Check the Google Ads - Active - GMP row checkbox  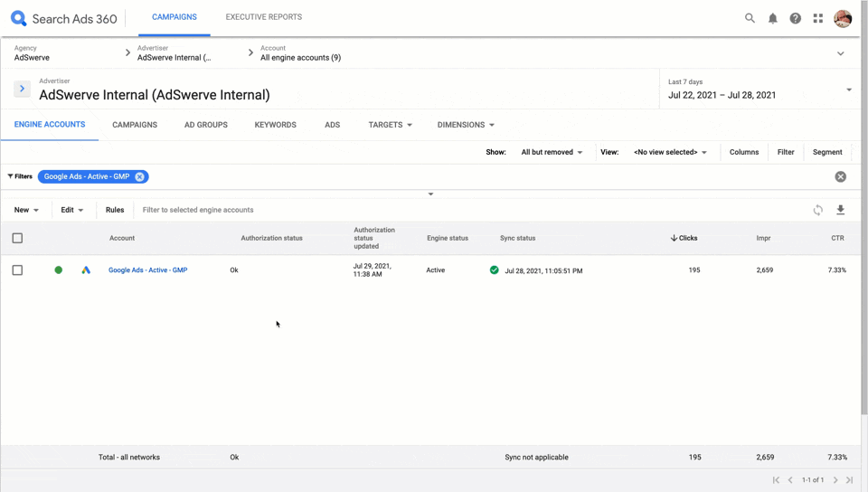[x=18, y=270]
